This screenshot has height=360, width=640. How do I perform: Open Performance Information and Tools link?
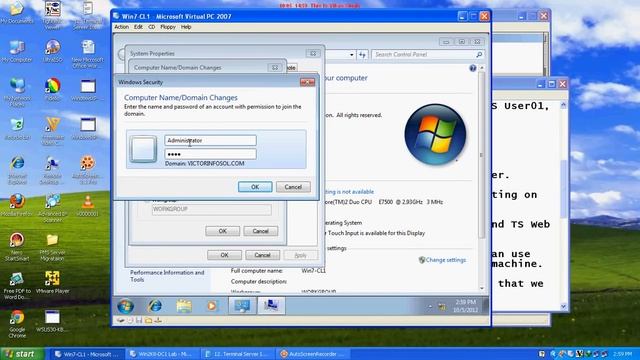(x=167, y=276)
